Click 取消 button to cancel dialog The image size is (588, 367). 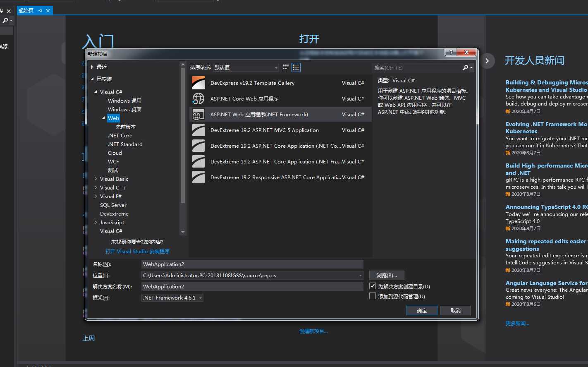point(455,310)
